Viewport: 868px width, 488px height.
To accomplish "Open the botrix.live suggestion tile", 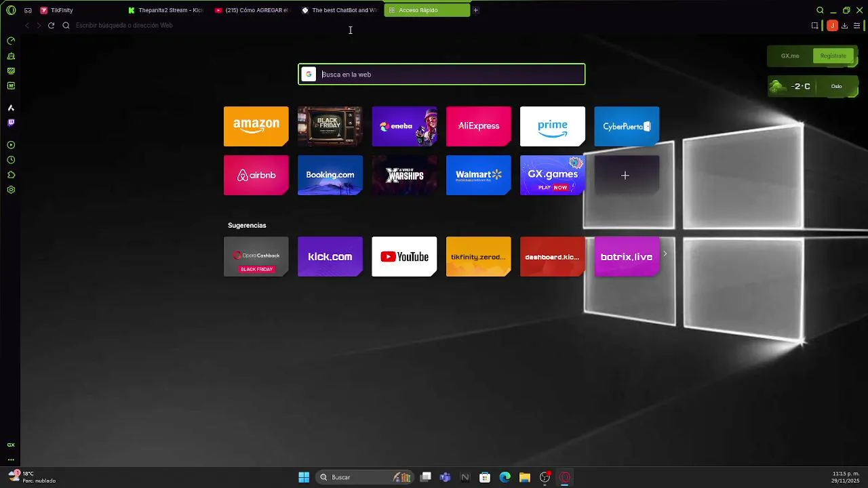I will [x=627, y=256].
